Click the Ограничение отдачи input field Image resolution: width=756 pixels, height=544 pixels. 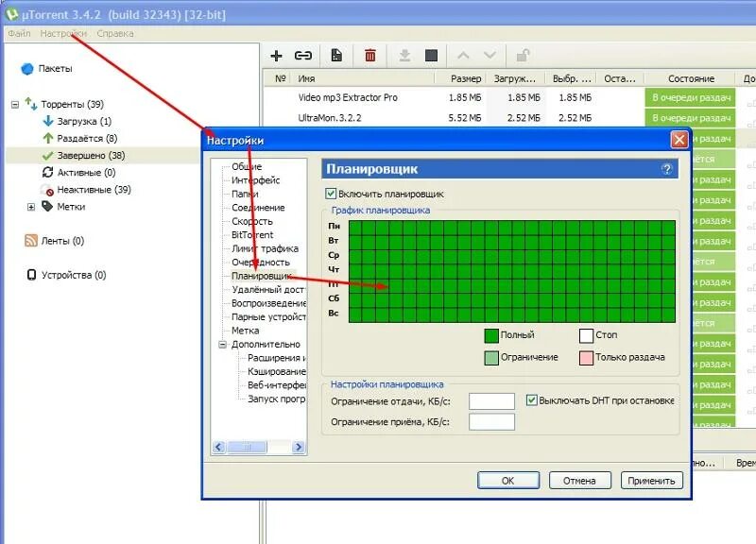coord(491,400)
